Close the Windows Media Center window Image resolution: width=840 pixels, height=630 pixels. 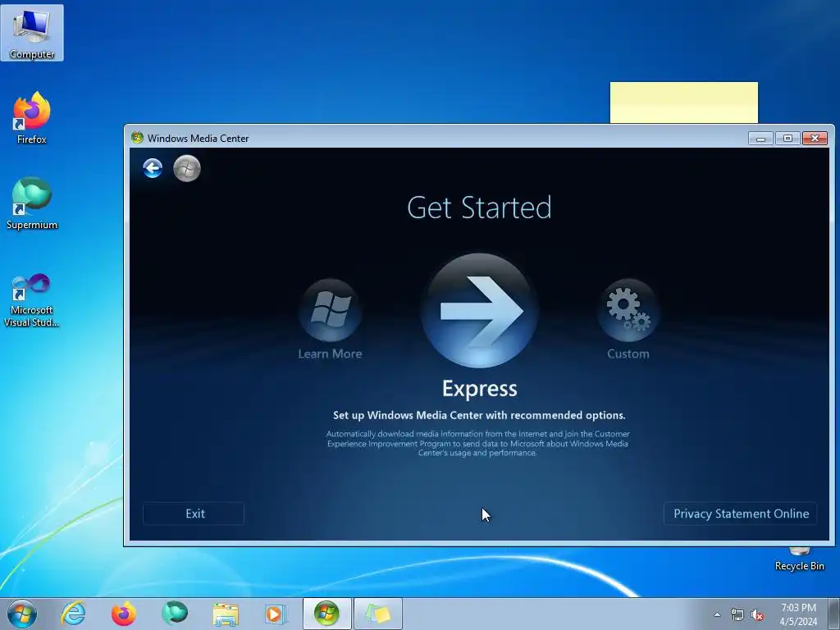[815, 138]
